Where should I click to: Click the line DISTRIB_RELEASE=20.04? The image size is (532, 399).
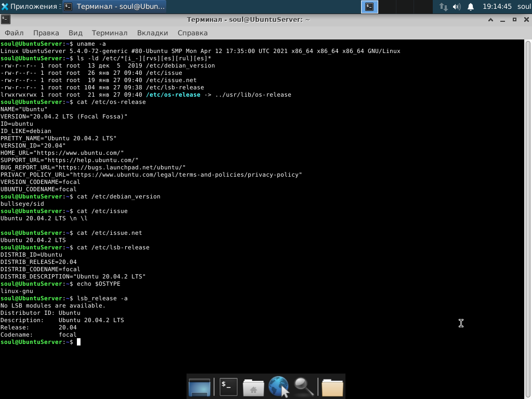38,262
